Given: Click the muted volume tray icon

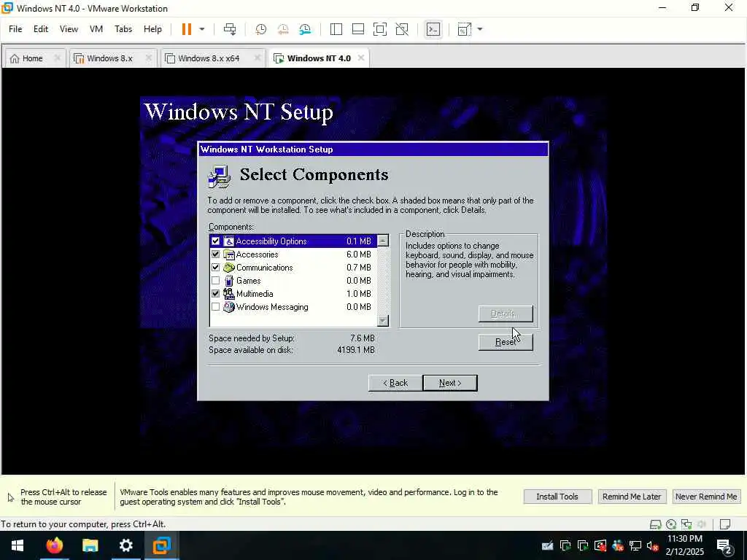Looking at the screenshot, I should pyautogui.click(x=653, y=545).
